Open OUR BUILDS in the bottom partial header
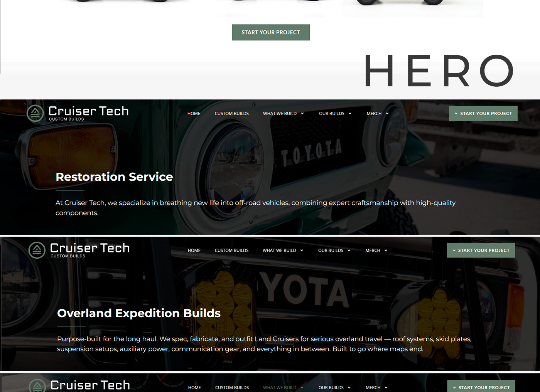The width and height of the screenshot is (540, 392). click(331, 387)
